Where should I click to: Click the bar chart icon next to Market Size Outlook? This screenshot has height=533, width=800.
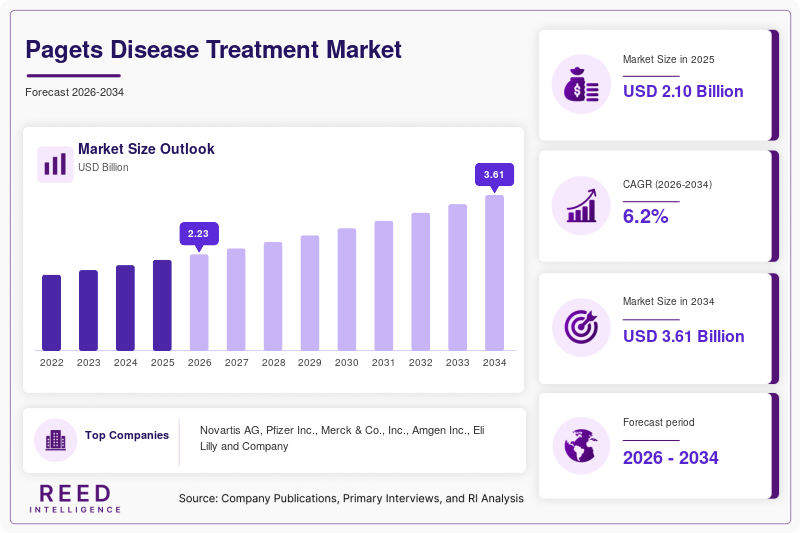55,164
